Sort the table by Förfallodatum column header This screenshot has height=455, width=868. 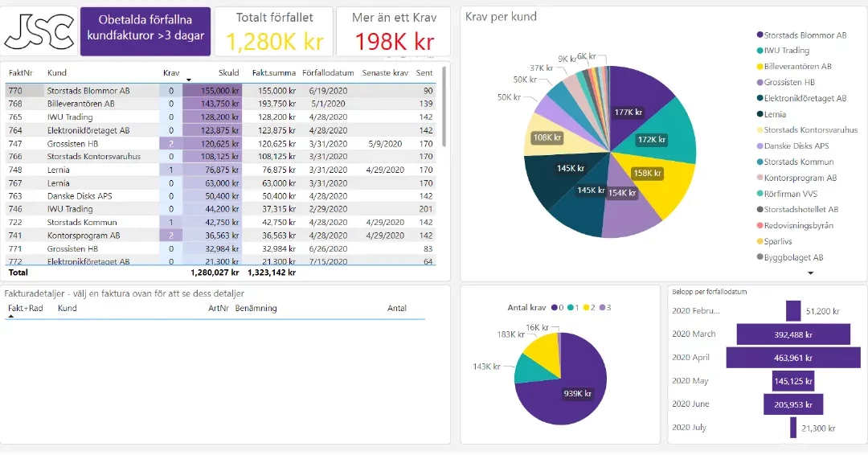coord(328,72)
